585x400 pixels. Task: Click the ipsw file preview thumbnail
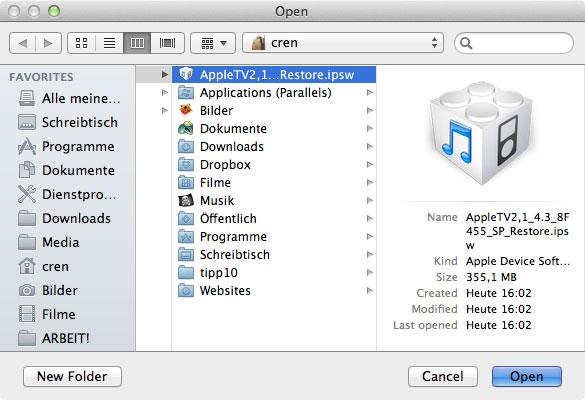[481, 132]
